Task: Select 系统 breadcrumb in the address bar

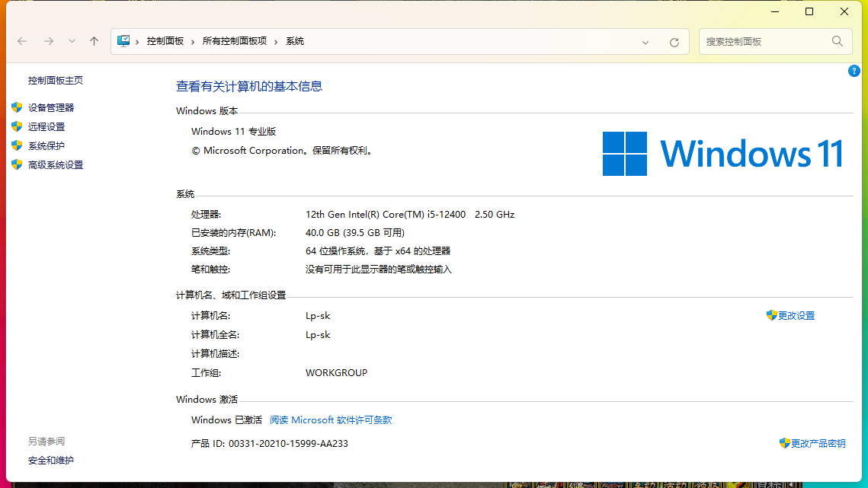Action: [x=295, y=41]
